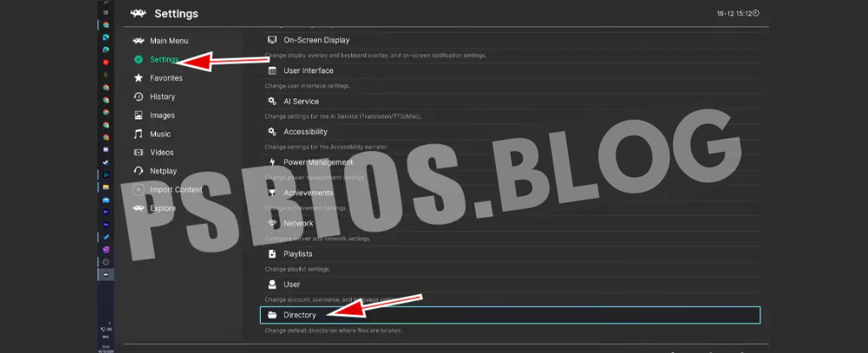868x353 pixels.
Task: Open Videos section in sidebar
Action: [161, 153]
